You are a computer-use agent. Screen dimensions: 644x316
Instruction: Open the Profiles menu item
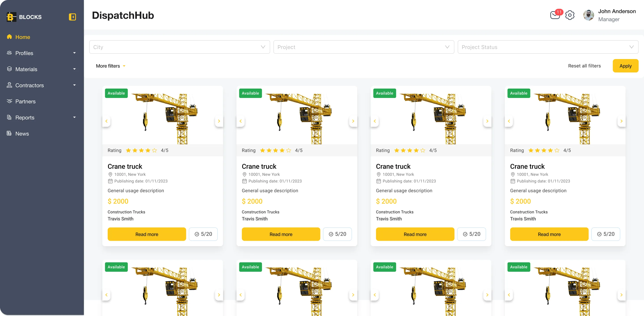coord(24,53)
